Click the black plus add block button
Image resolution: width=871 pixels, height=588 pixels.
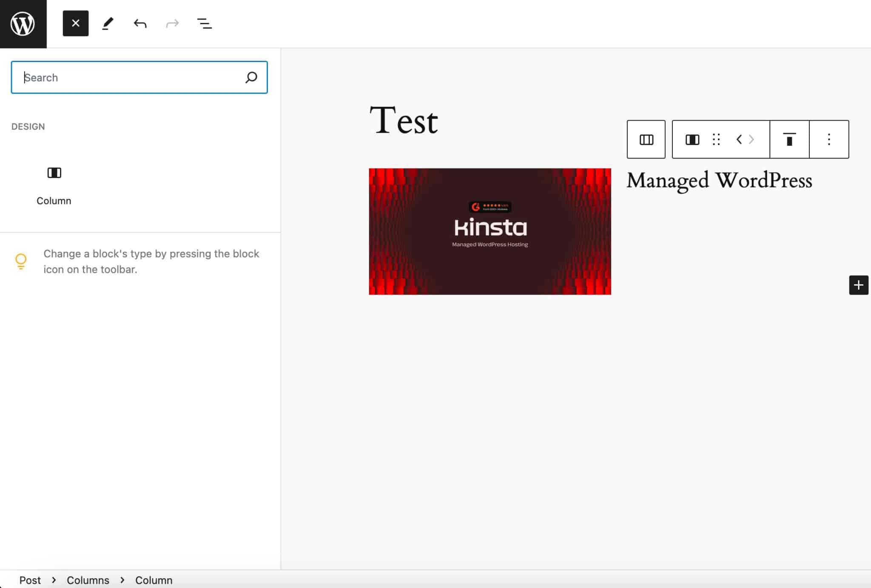point(859,285)
